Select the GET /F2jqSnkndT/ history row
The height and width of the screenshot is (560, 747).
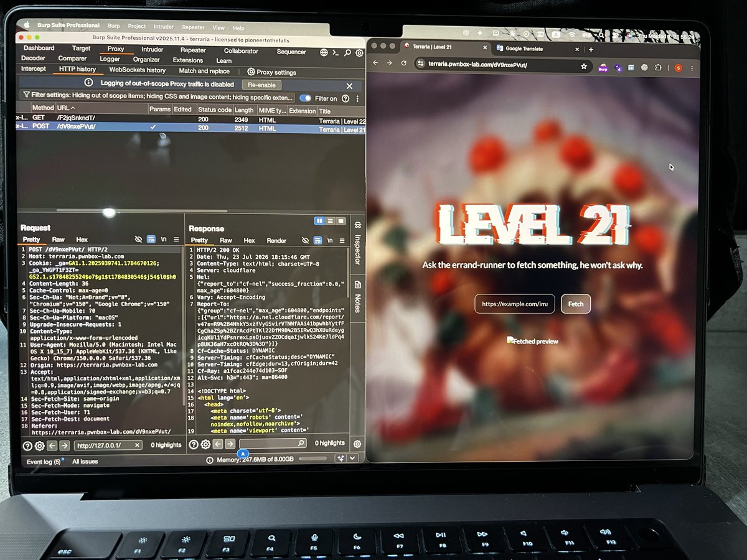[190, 118]
